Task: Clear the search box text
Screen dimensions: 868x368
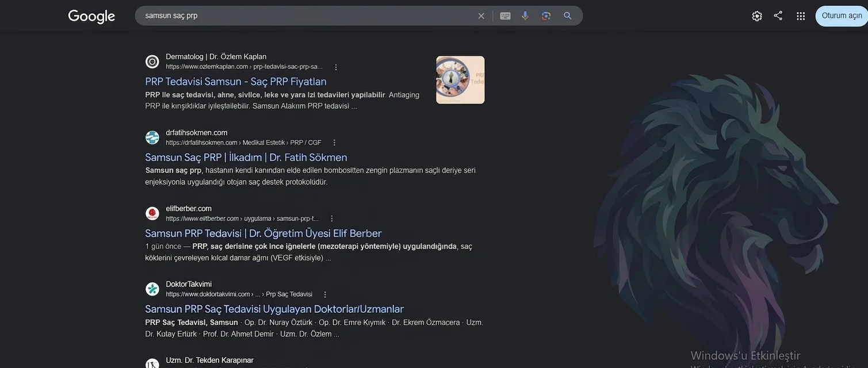Action: [481, 16]
